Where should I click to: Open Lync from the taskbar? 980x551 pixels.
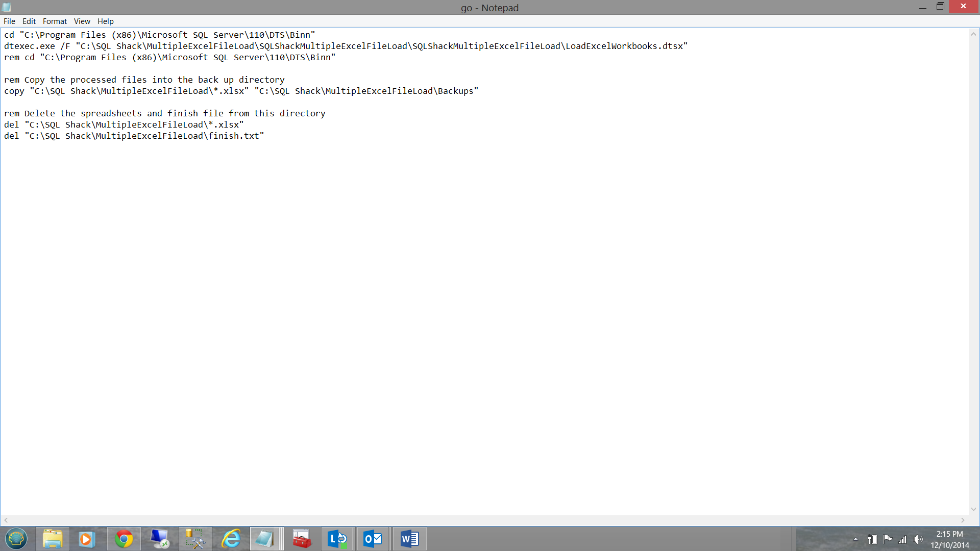(337, 539)
